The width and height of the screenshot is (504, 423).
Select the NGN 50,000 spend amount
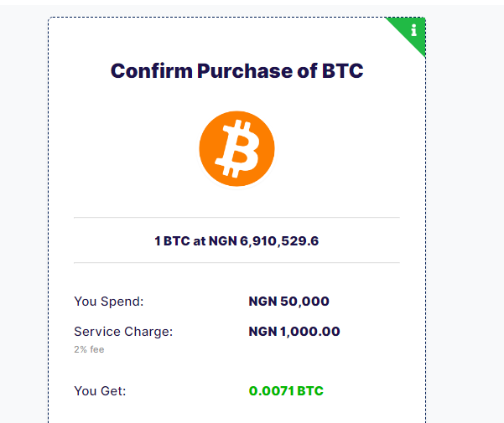(289, 302)
